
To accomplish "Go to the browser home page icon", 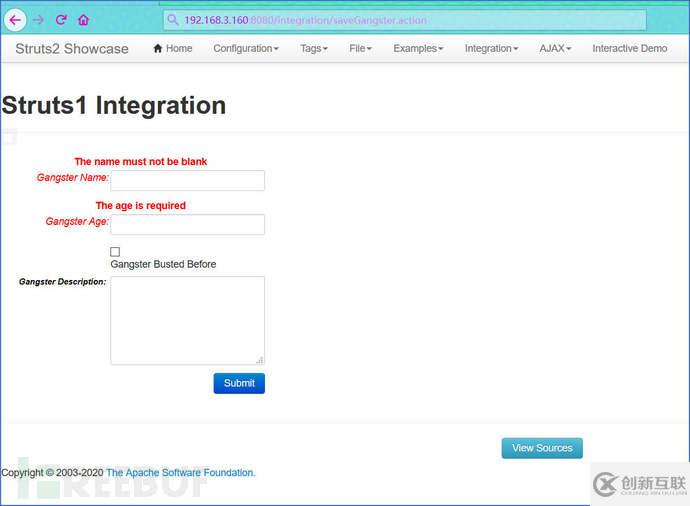I will [83, 20].
